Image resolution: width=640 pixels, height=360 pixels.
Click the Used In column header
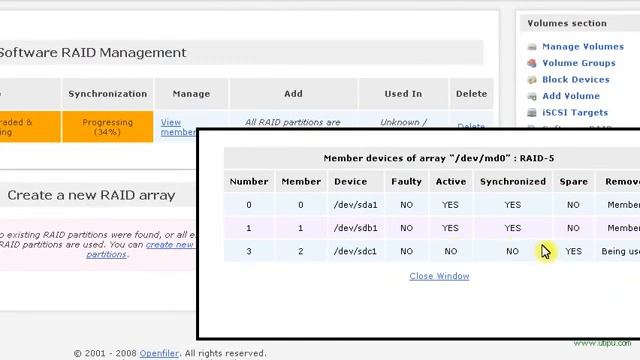pos(403,94)
